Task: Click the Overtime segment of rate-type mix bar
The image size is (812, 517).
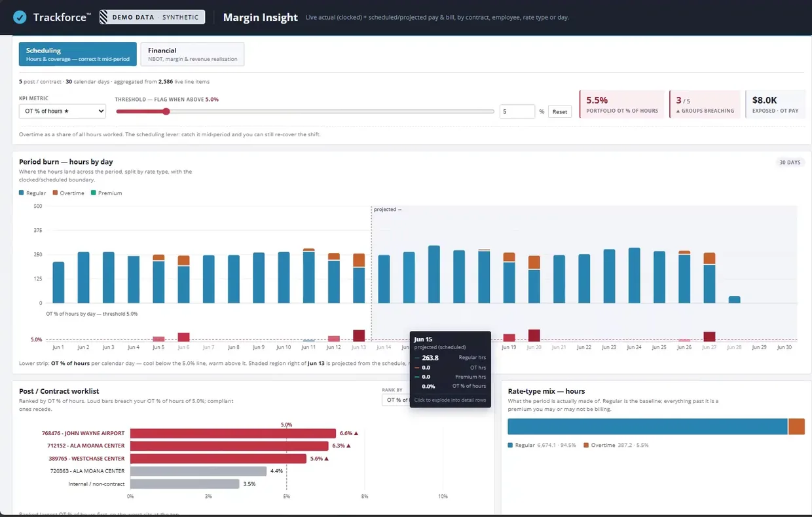Action: pos(796,427)
